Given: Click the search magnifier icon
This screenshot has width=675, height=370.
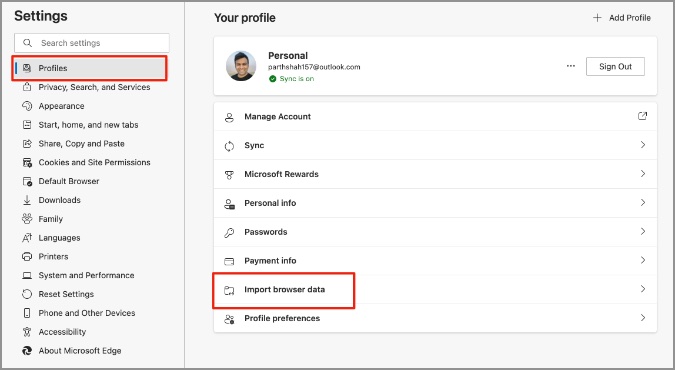Looking at the screenshot, I should [27, 43].
